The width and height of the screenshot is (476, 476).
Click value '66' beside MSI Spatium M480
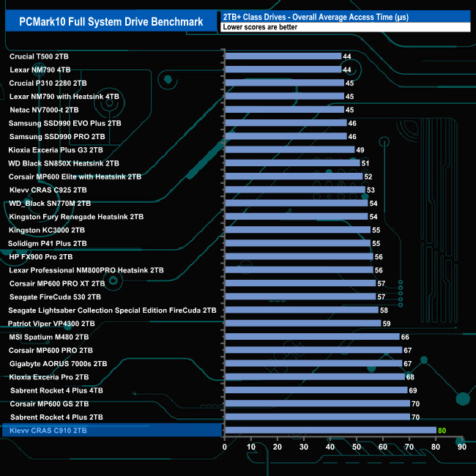tap(405, 337)
